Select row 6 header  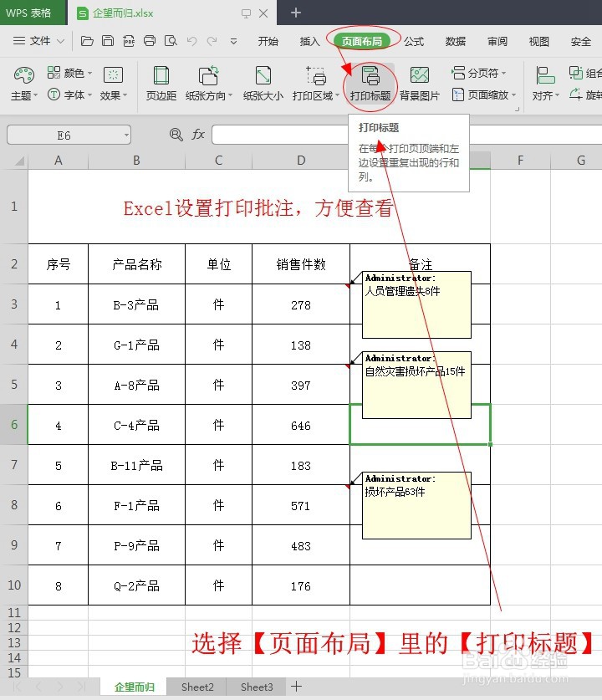click(x=14, y=425)
